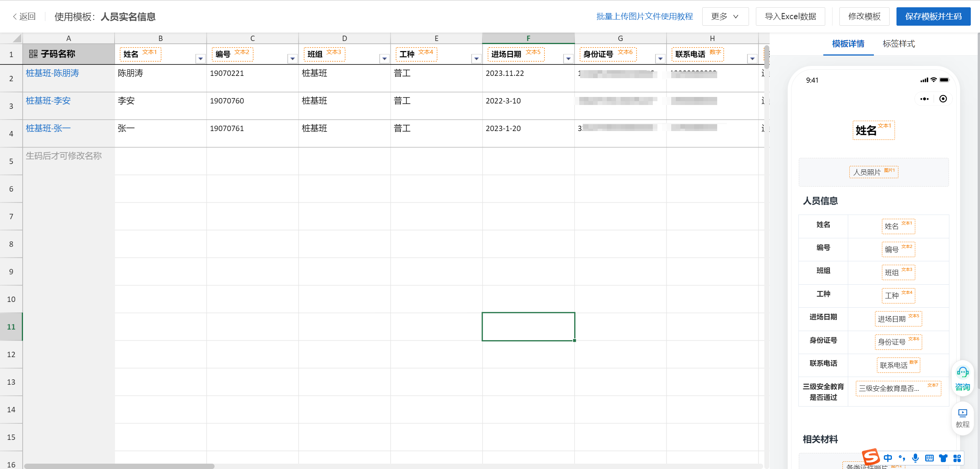980x469 pixels.
Task: Click 姓名 title tag in phone preview
Action: (x=873, y=130)
